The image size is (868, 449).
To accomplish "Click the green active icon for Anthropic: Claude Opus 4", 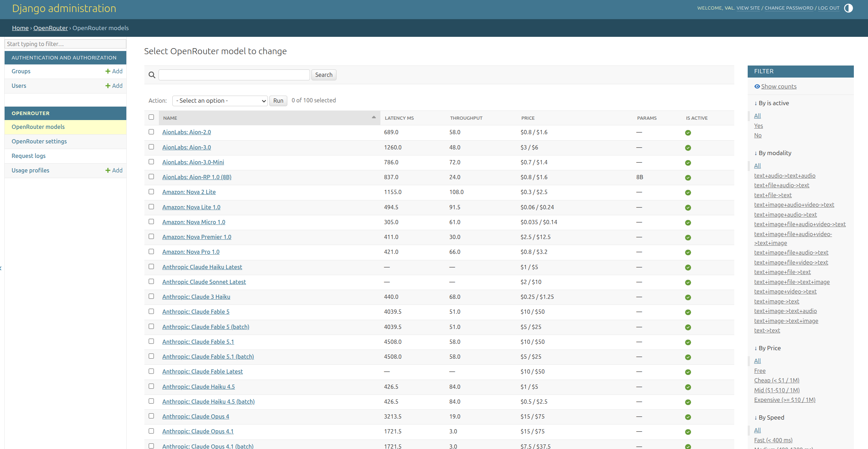I will [688, 417].
